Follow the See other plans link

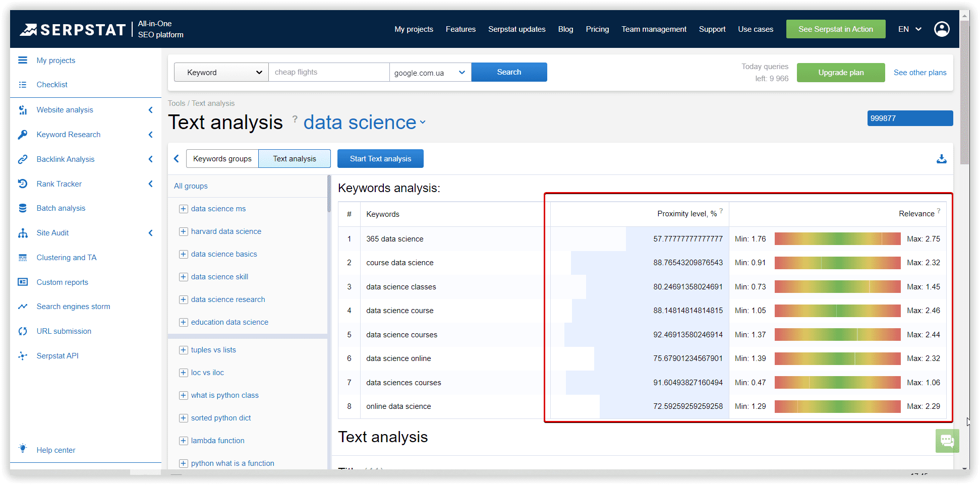(920, 73)
